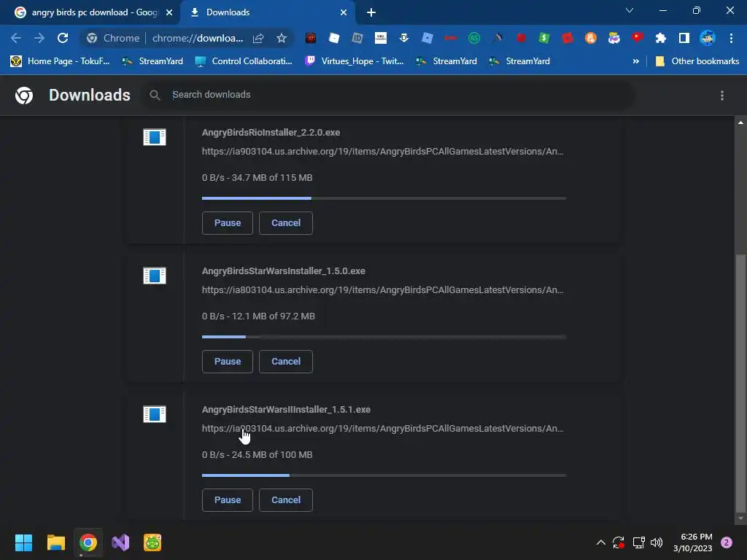Click the orange round extension icon
This screenshot has width=747, height=560.
pyautogui.click(x=591, y=38)
